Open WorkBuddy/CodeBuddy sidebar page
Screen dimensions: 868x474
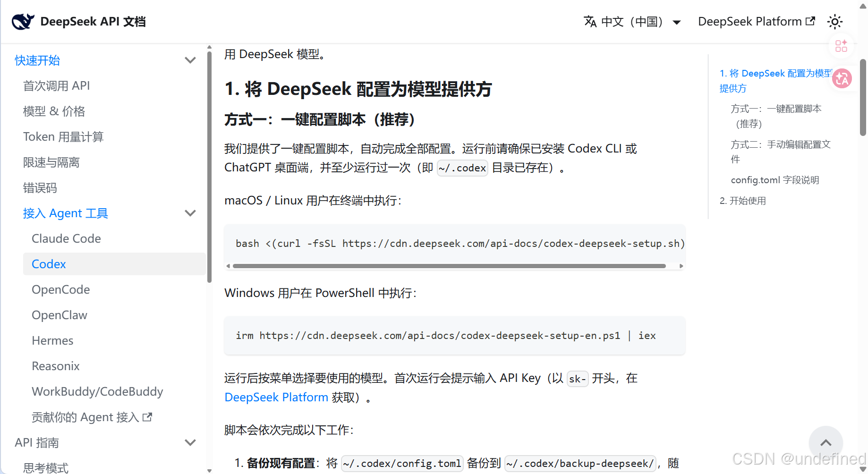pos(97,392)
